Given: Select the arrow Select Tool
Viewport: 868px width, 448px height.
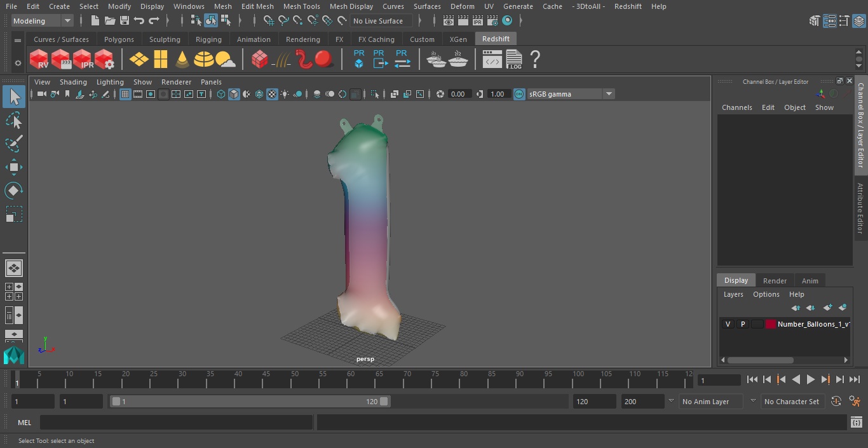Looking at the screenshot, I should pyautogui.click(x=14, y=97).
